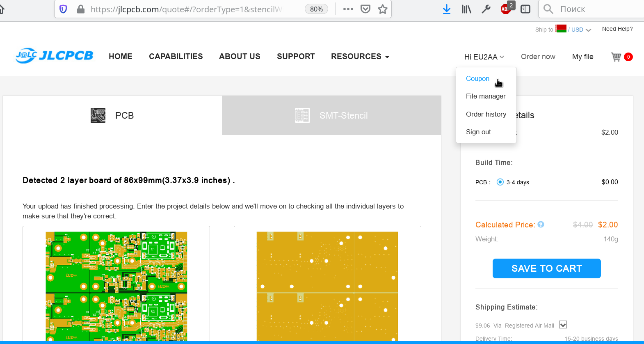Expand the shipping method dropdown arrow
The width and height of the screenshot is (644, 344).
563,325
